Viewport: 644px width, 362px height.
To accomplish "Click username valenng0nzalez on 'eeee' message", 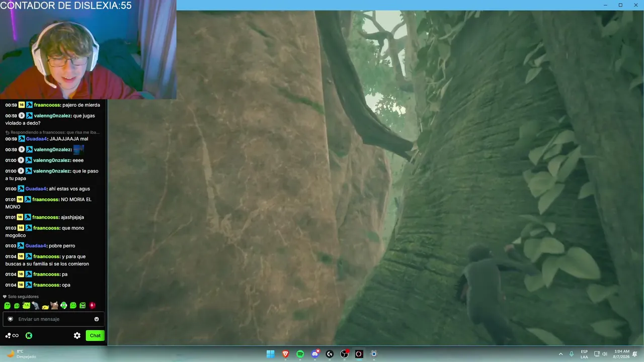I will tap(52, 160).
